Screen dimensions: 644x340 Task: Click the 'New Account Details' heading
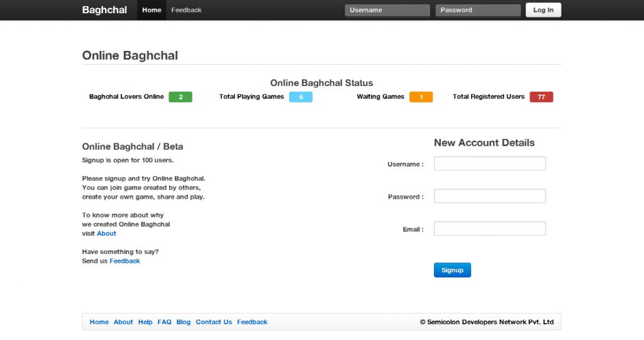484,143
